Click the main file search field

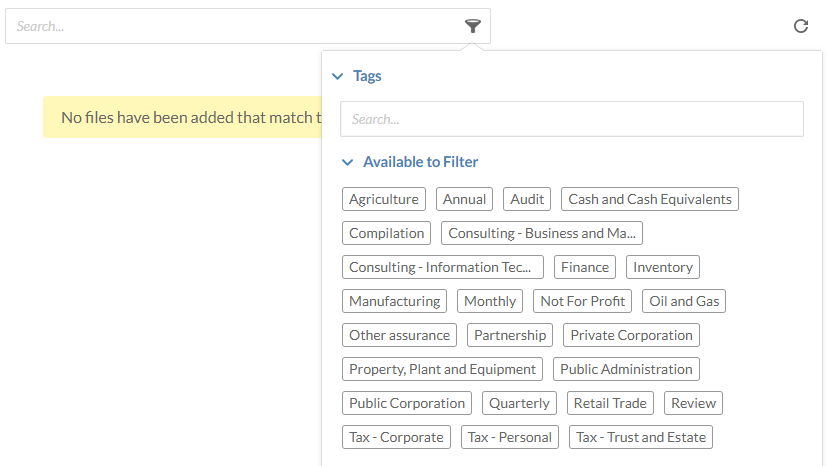(235, 26)
